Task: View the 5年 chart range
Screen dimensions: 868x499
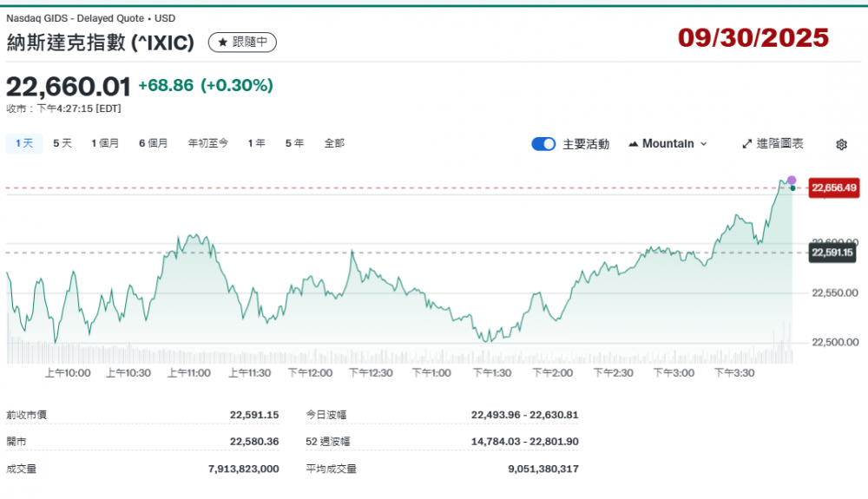Action: coord(294,143)
